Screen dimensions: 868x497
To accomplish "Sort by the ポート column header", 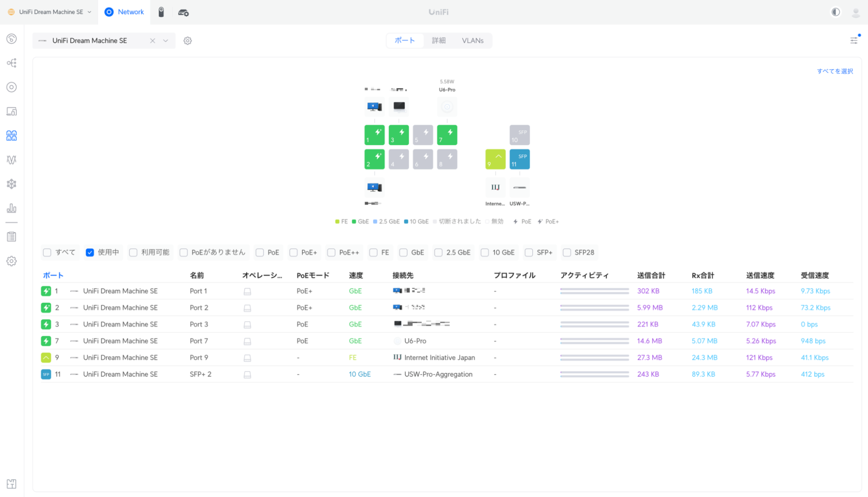I will [53, 275].
